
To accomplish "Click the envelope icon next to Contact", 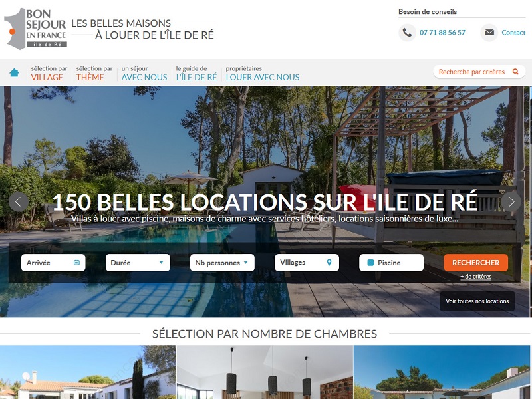I will 489,33.
